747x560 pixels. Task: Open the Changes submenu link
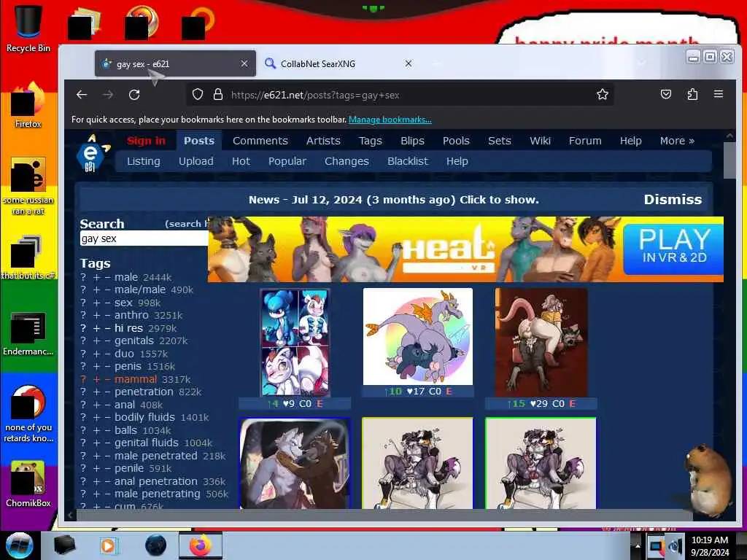[x=347, y=161]
